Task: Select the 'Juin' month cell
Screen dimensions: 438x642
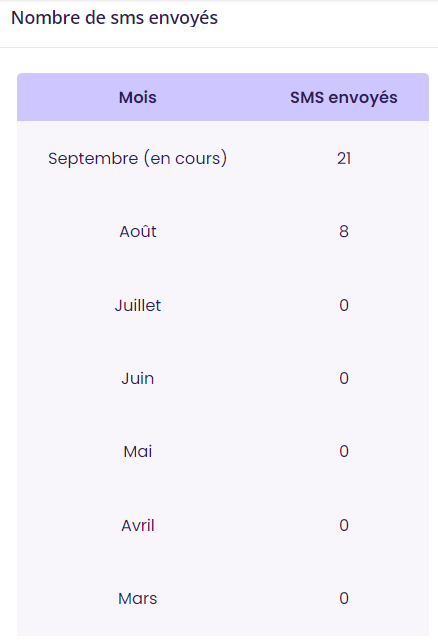Action: 138,378
